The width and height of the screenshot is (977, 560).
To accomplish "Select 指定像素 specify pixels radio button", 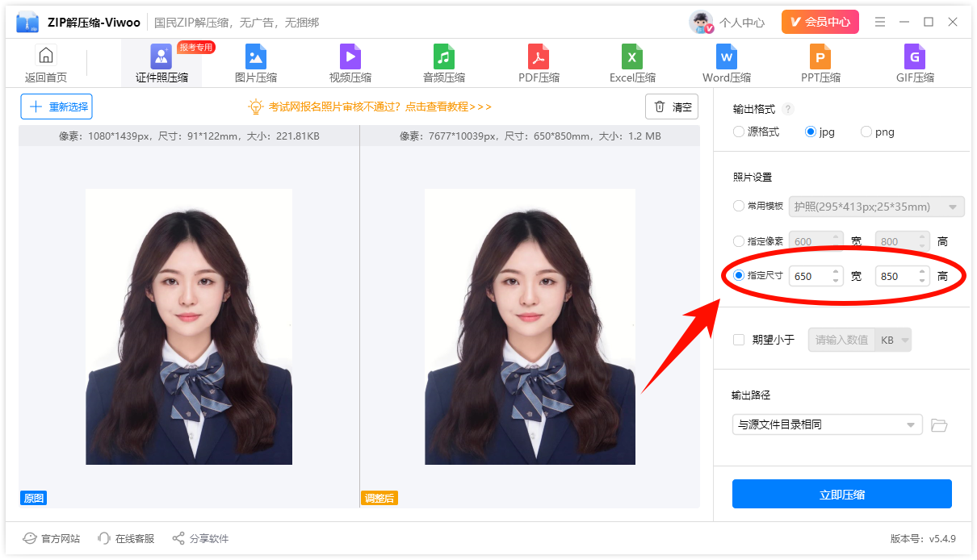I will [x=739, y=240].
